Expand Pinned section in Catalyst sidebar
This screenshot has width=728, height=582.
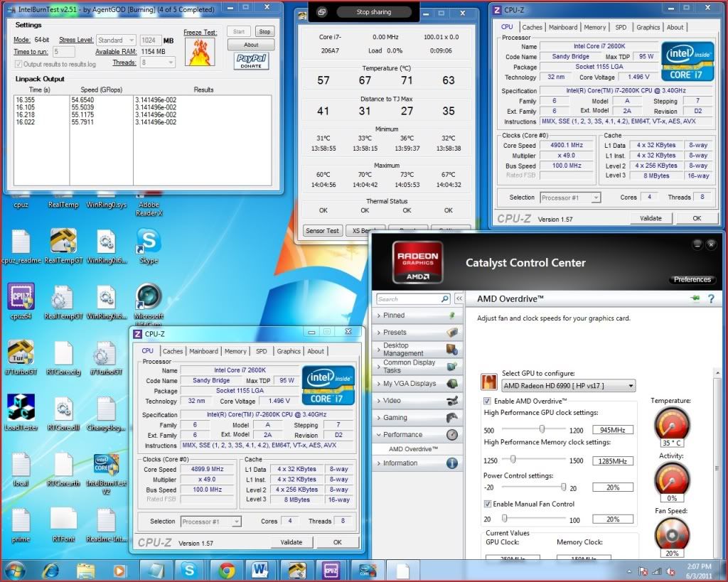coord(417,315)
